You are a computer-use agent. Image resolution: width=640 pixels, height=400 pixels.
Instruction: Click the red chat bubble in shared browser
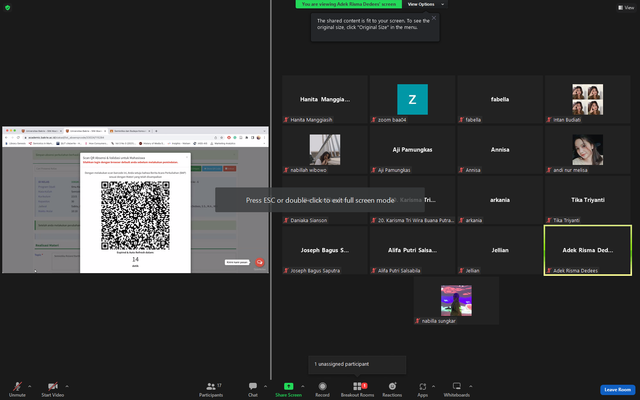click(260, 262)
